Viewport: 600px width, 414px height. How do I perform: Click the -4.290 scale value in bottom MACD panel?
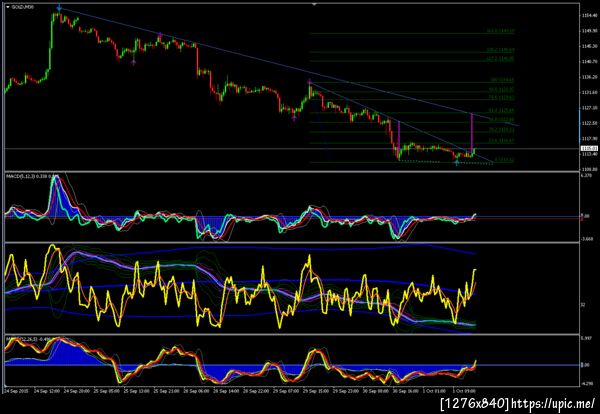[587, 384]
